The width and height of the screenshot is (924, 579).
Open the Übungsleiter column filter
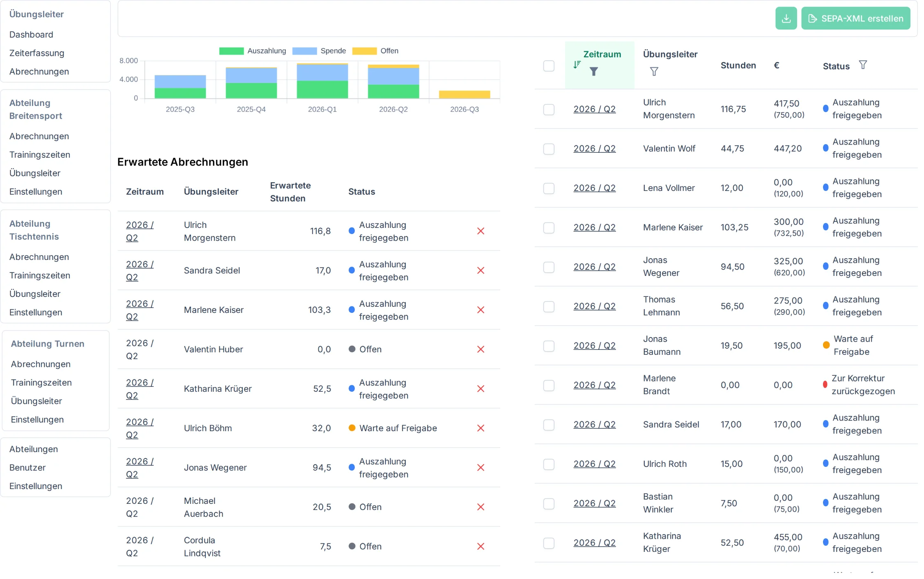(x=654, y=71)
